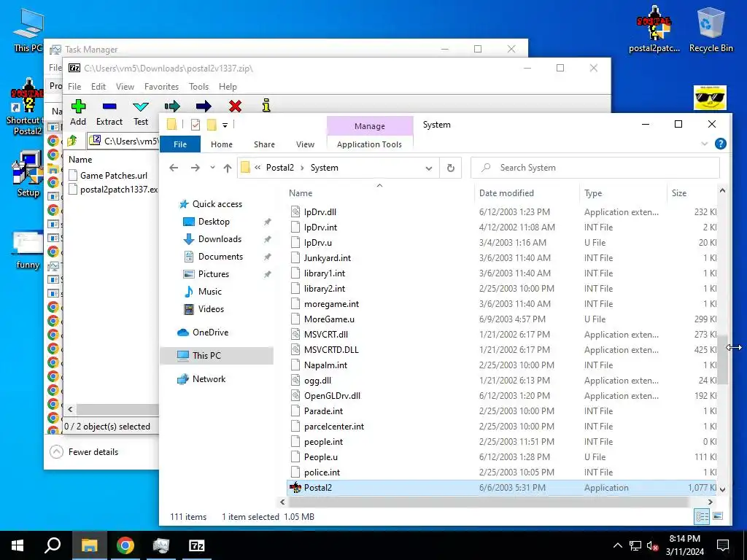Open Recent locations dropdown arrow

tap(212, 168)
